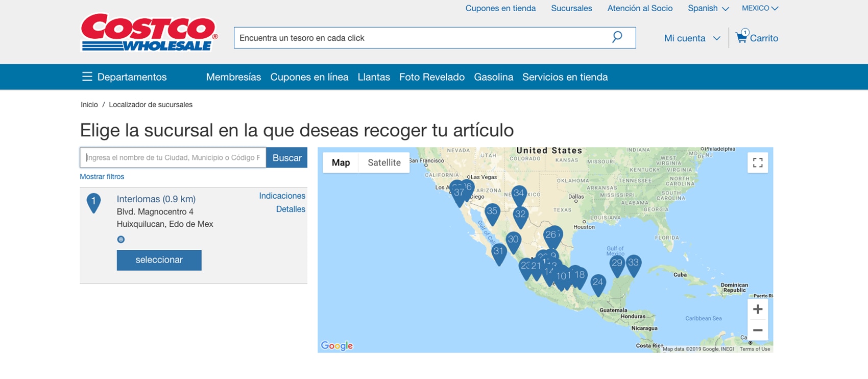Open the Departamentos menu
Screen dimensions: 868x379
124,77
